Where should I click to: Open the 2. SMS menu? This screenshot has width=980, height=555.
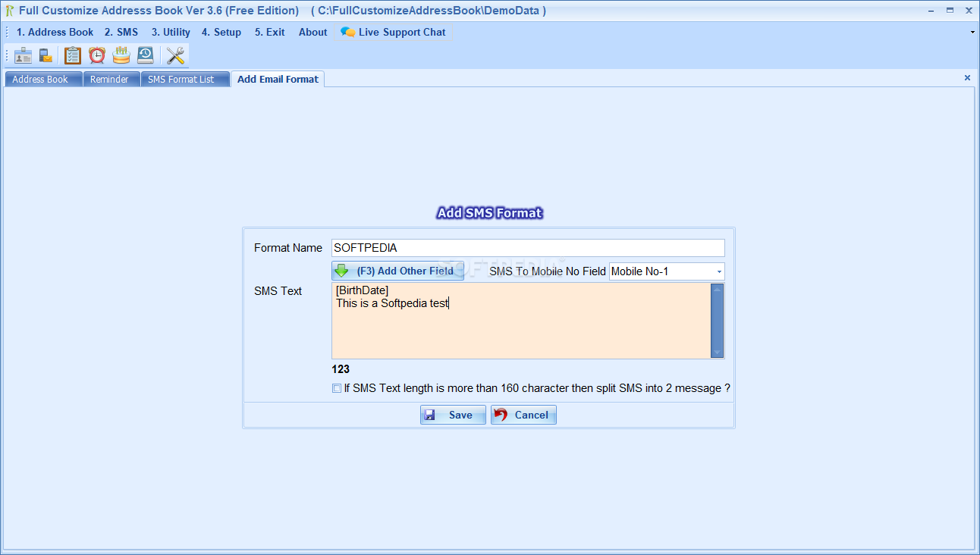point(121,32)
